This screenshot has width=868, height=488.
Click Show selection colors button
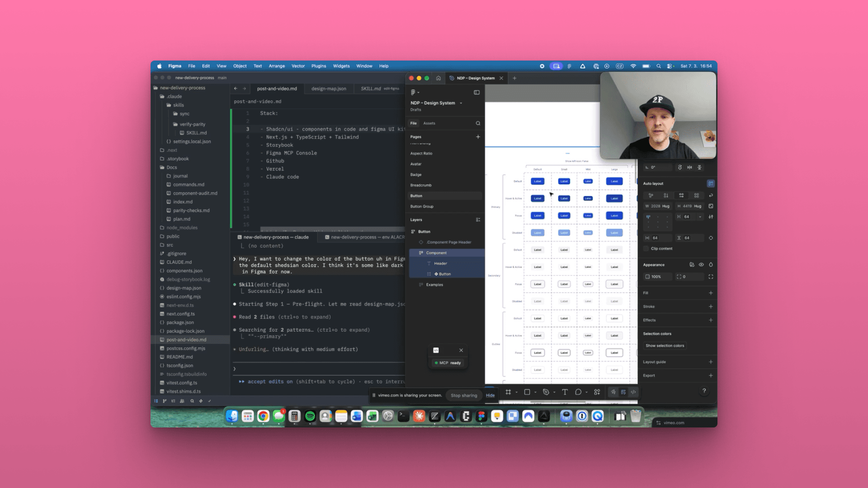(665, 346)
